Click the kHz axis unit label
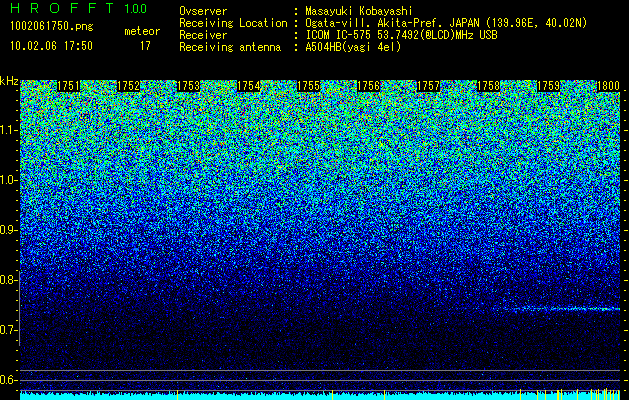 (x=9, y=81)
